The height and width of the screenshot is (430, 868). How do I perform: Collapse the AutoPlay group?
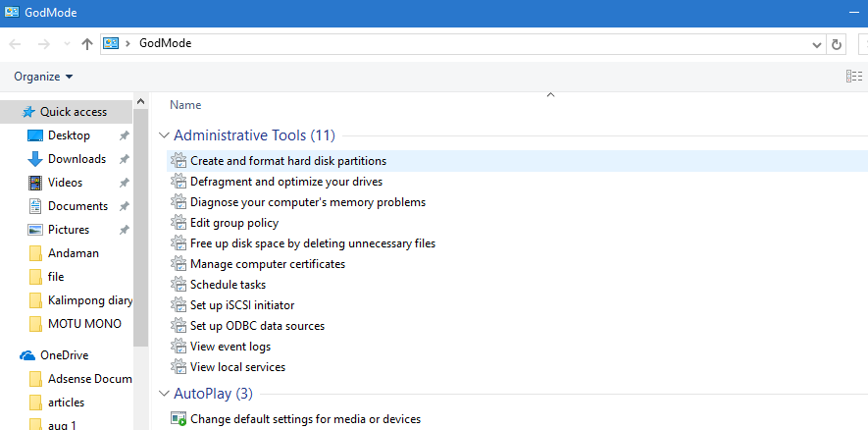(x=164, y=394)
